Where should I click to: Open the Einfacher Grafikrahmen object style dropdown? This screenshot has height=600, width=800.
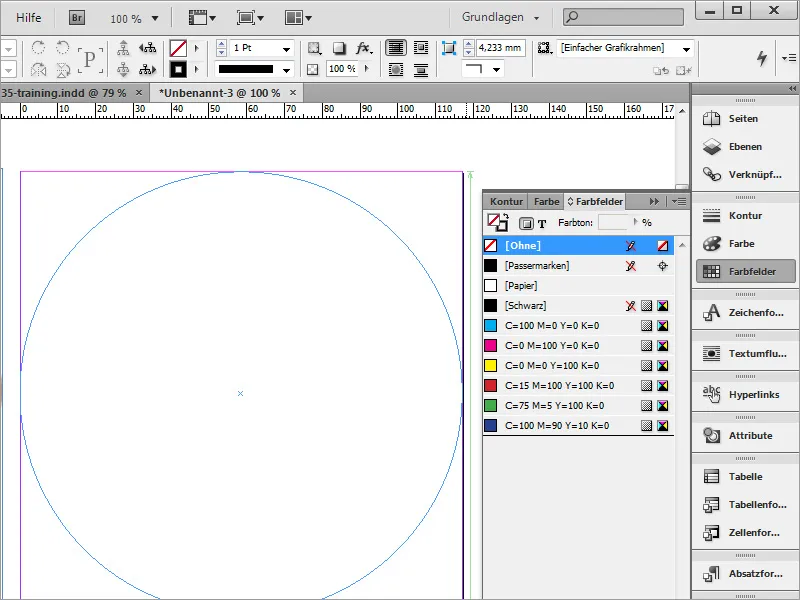point(686,48)
